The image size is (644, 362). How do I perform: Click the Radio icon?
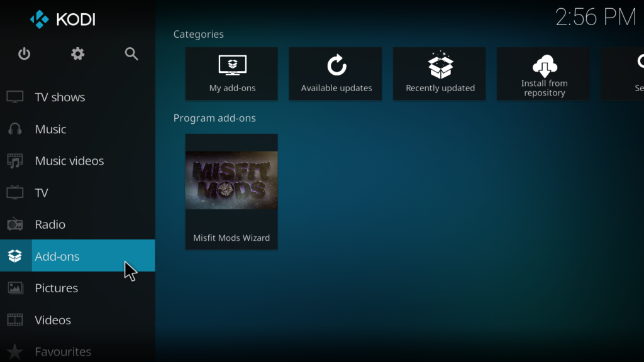(x=15, y=224)
